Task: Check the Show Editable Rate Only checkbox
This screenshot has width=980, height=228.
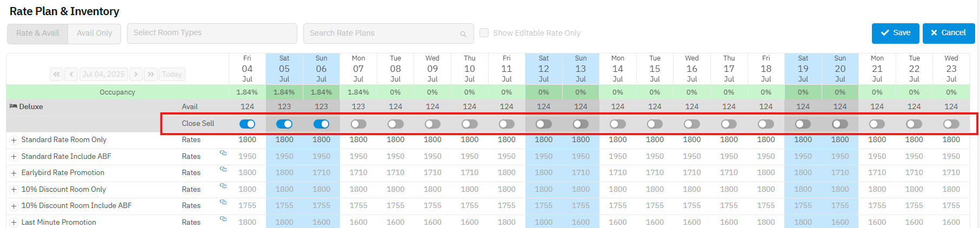Action: point(484,33)
